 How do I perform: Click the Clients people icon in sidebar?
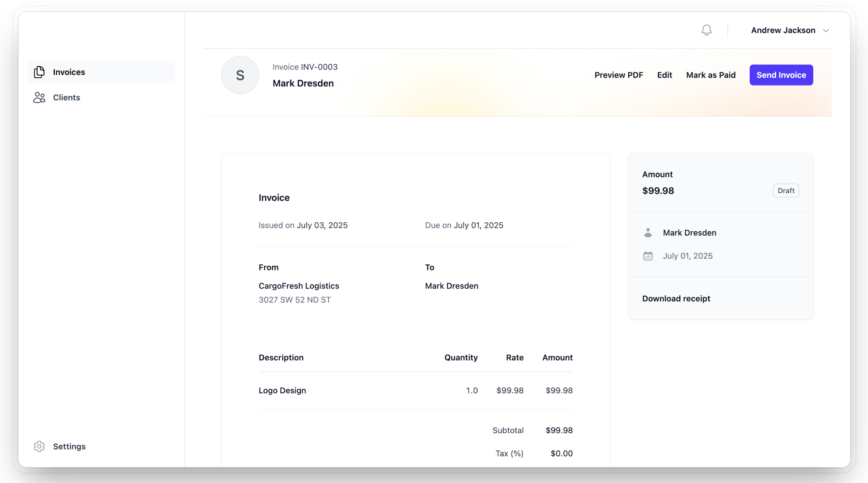(x=39, y=97)
